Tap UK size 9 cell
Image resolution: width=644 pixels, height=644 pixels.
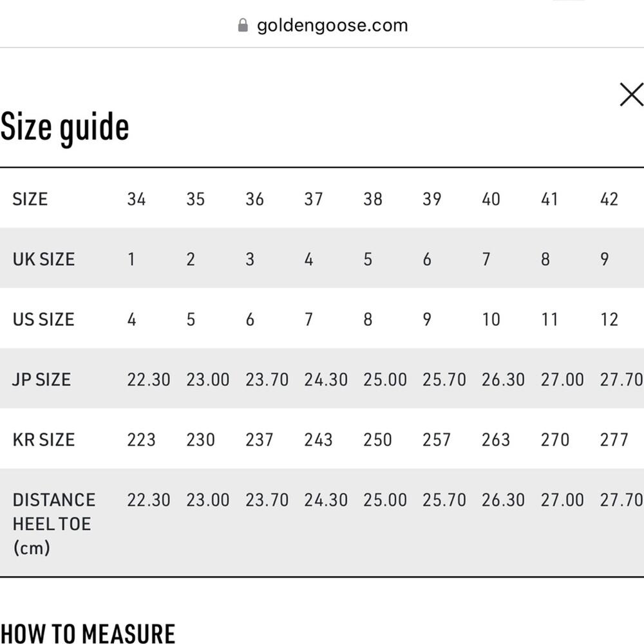604,259
